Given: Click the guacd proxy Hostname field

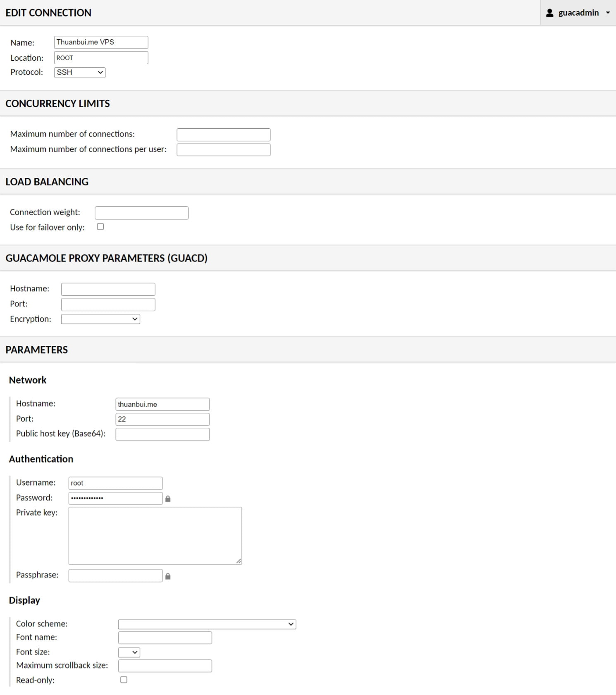Looking at the screenshot, I should click(108, 289).
